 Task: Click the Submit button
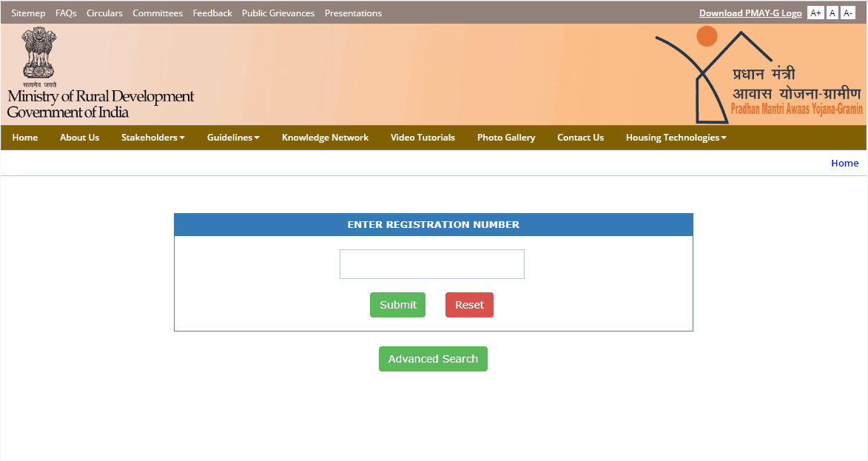coord(397,304)
